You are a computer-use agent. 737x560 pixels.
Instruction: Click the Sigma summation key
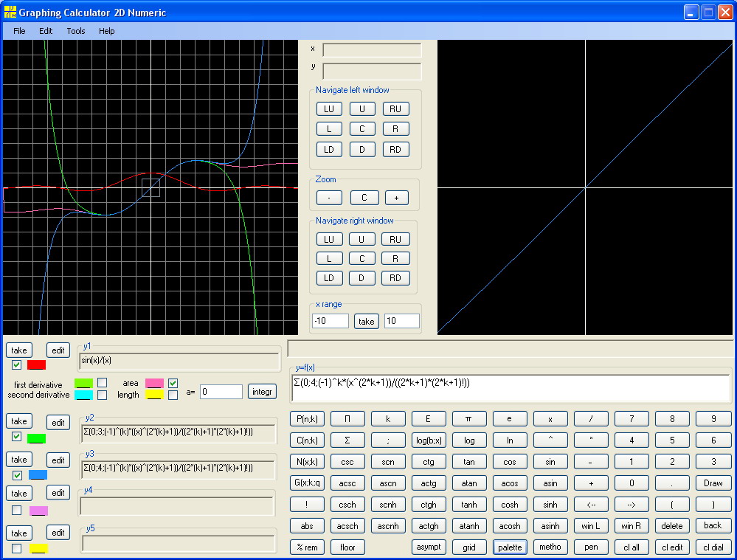(x=347, y=440)
